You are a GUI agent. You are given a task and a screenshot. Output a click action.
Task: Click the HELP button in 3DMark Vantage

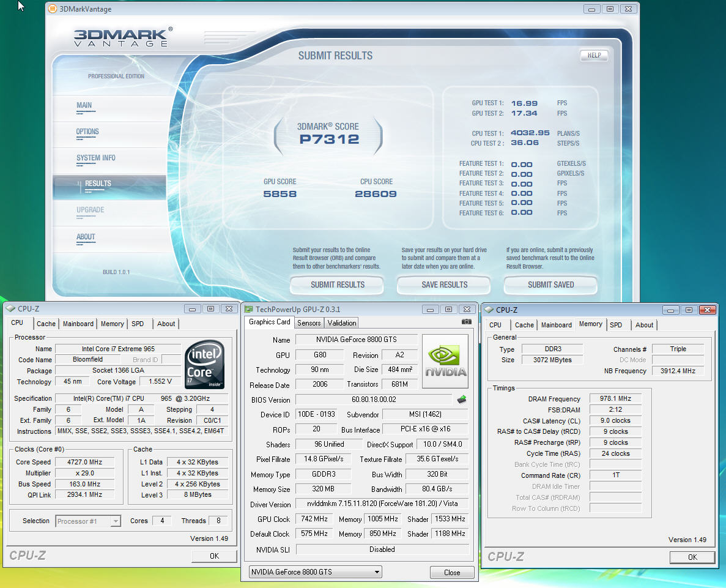594,56
